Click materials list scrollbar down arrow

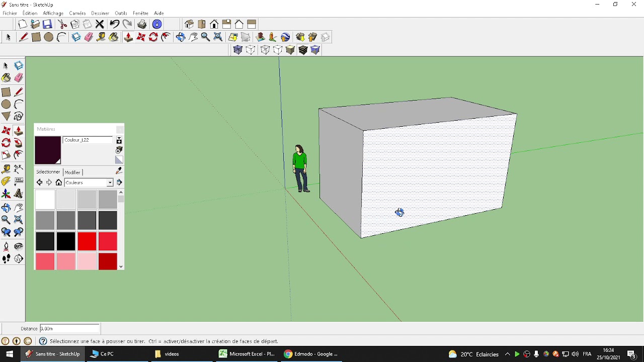point(121,266)
